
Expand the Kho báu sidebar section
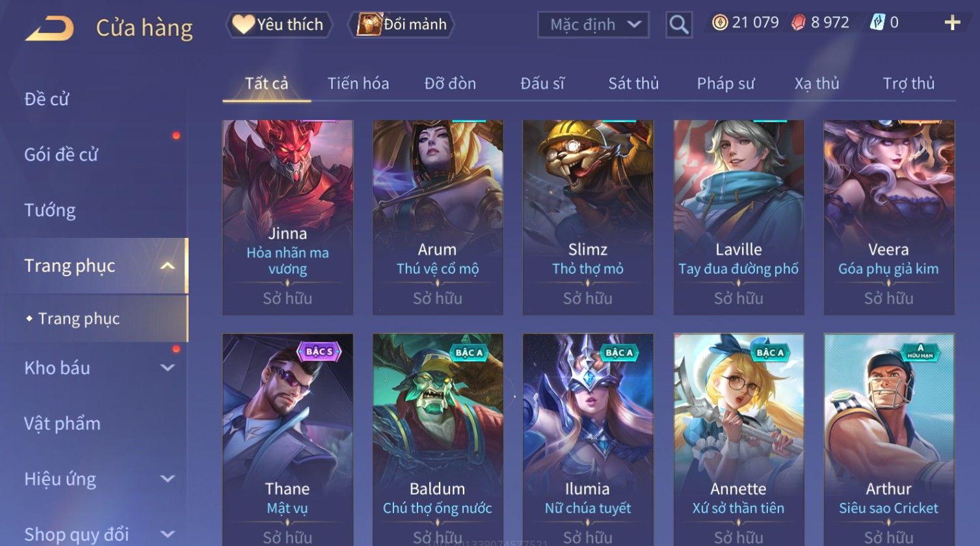167,368
